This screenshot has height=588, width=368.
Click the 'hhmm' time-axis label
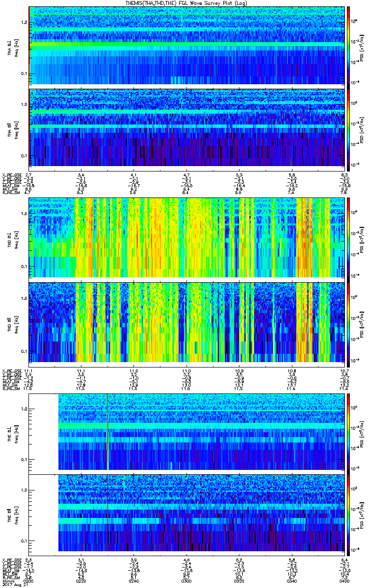7,582
